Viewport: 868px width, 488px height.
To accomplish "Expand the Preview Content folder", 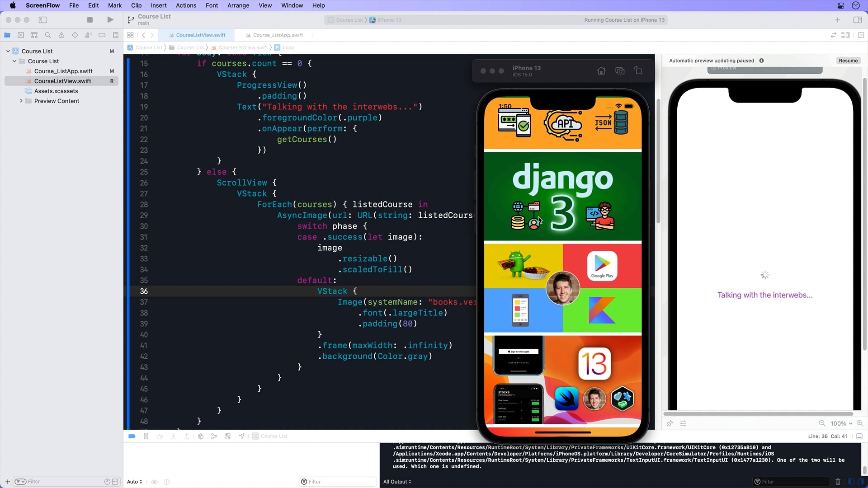I will (21, 101).
